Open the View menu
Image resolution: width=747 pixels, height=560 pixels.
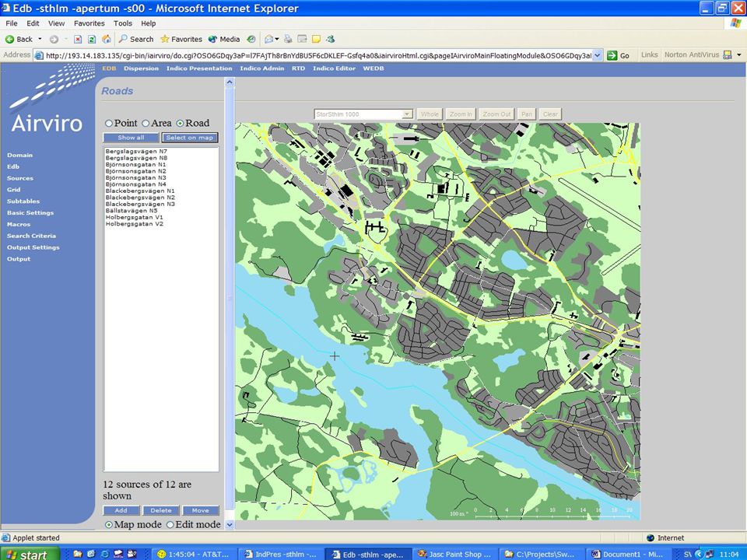tap(56, 23)
